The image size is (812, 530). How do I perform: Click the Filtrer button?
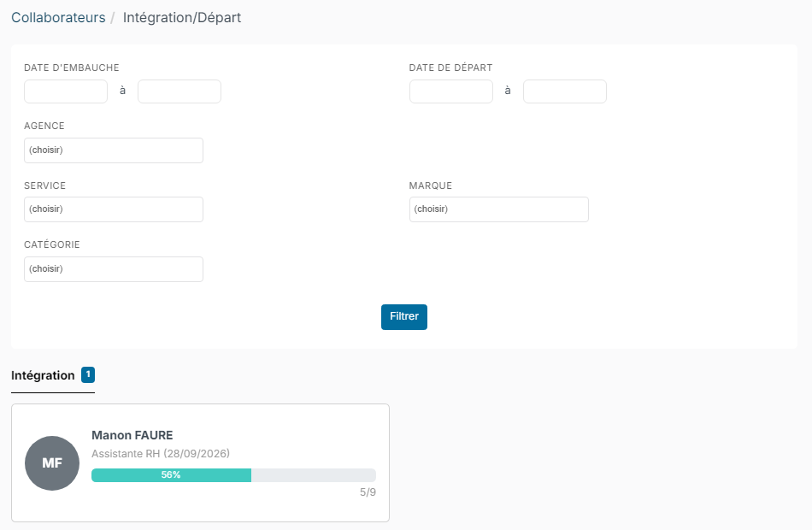(x=404, y=316)
